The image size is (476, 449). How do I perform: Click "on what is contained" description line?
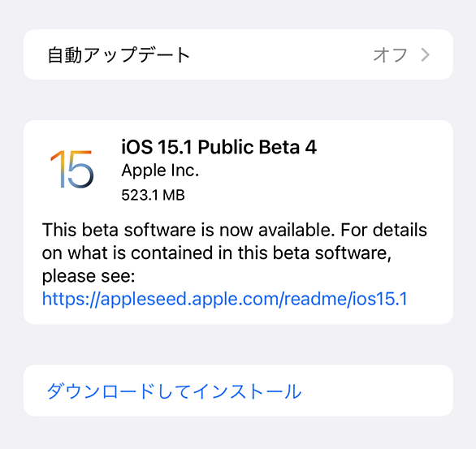tap(128, 253)
